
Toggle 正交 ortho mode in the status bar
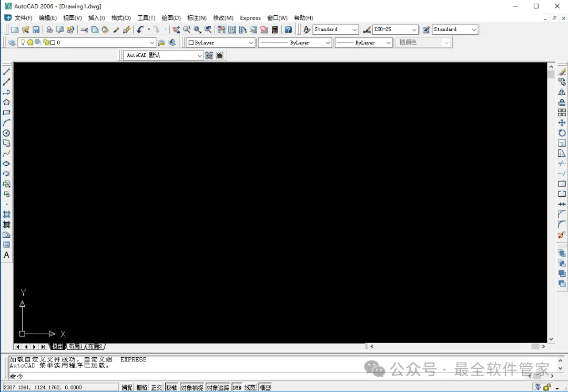coord(157,388)
